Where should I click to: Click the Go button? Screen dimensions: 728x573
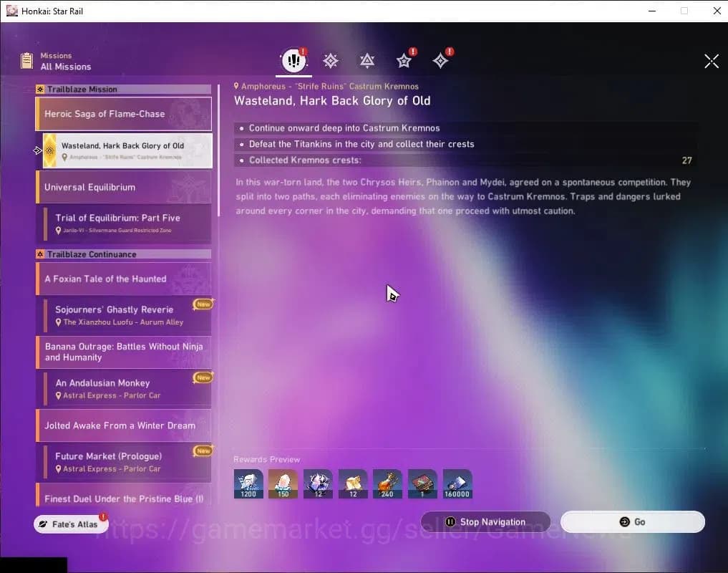click(632, 522)
